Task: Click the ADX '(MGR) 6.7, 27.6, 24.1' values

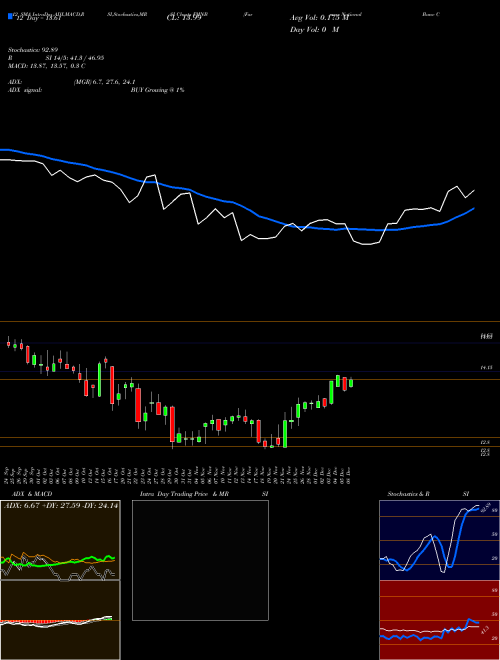Action: click(104, 82)
